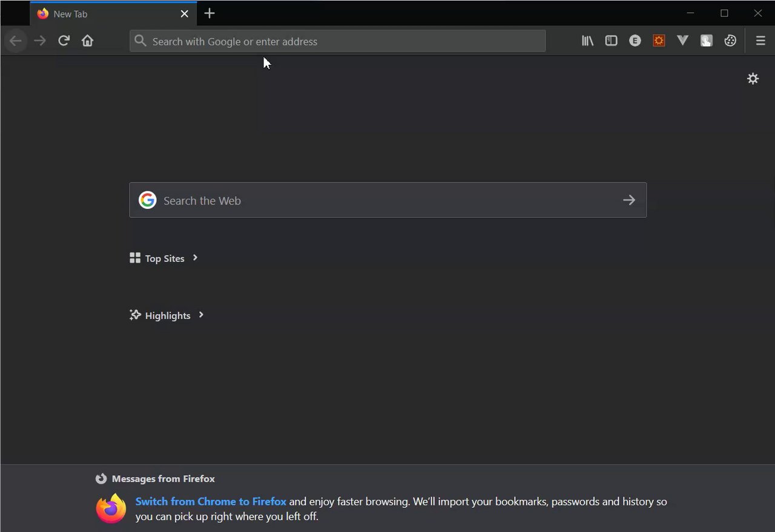The height and width of the screenshot is (532, 775).
Task: Click the Firefox logo in messages section
Action: point(111,508)
